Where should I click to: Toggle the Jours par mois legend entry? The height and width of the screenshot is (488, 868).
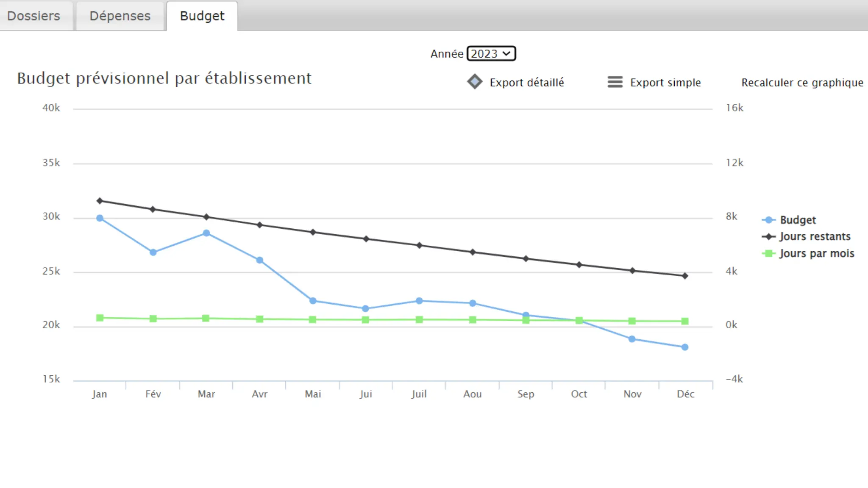coord(808,253)
